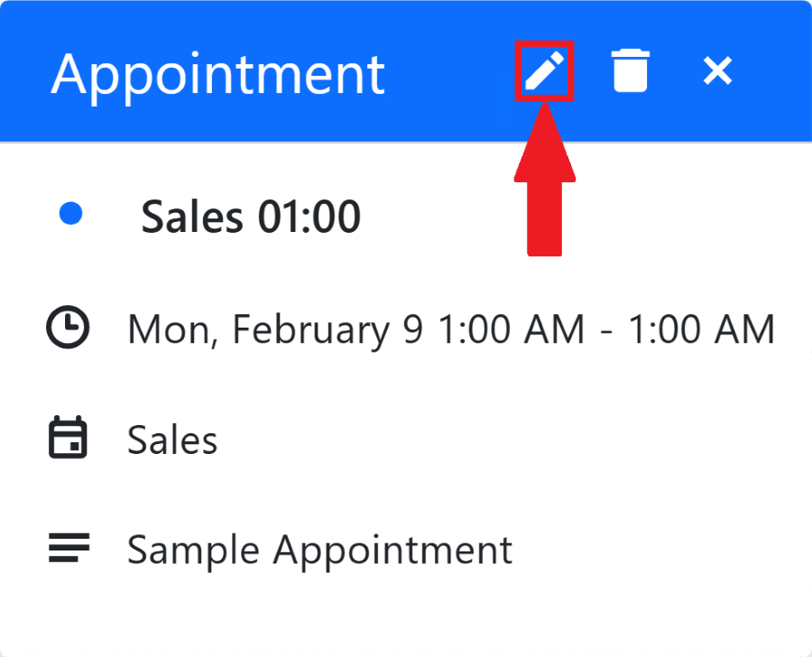Click the blue category color dot
The height and width of the screenshot is (657, 812).
click(70, 214)
